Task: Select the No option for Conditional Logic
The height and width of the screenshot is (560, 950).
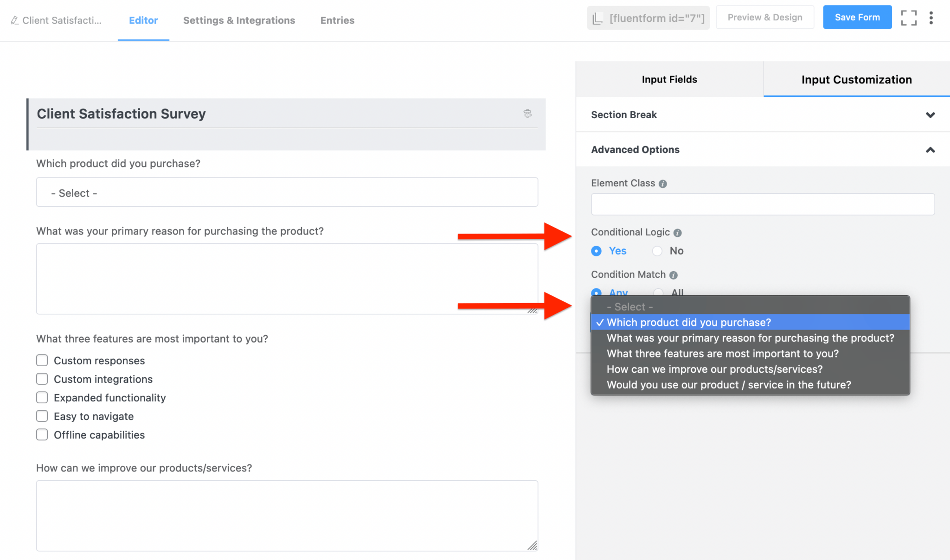Action: point(657,251)
